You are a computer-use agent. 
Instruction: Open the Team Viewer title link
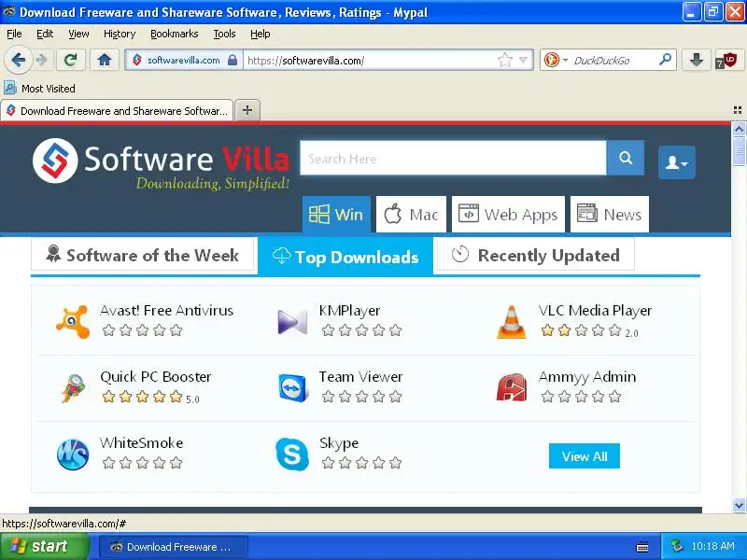pos(360,377)
